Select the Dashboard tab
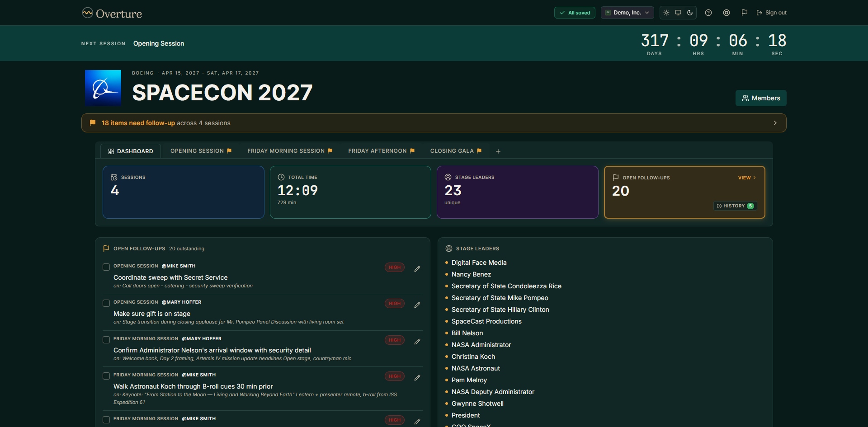This screenshot has width=868, height=427. [x=131, y=151]
